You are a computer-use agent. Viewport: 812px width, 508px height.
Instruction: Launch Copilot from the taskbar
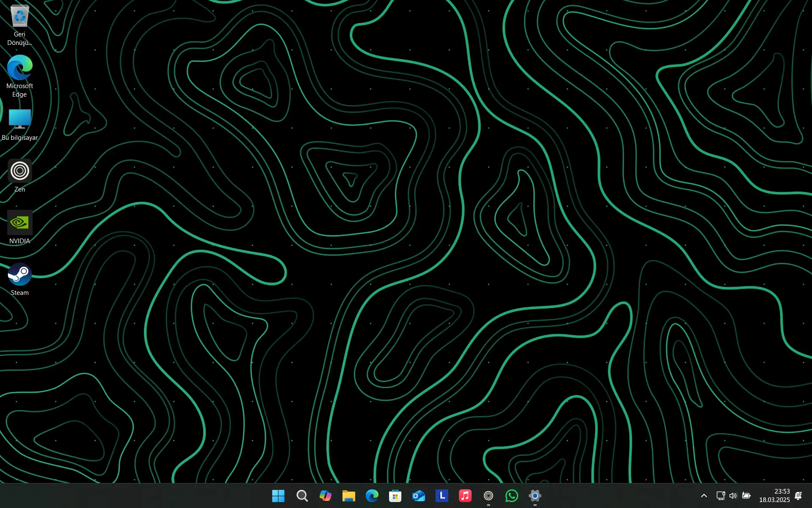[x=325, y=495]
